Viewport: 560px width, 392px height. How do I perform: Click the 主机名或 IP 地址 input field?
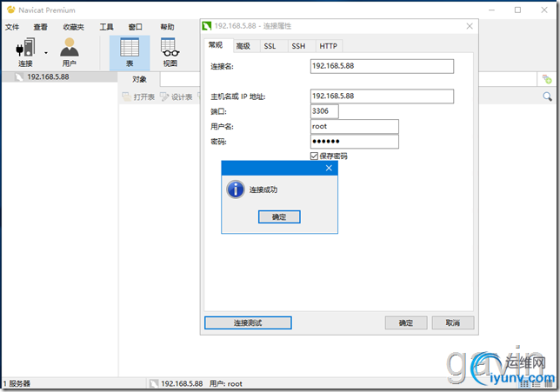pyautogui.click(x=382, y=96)
